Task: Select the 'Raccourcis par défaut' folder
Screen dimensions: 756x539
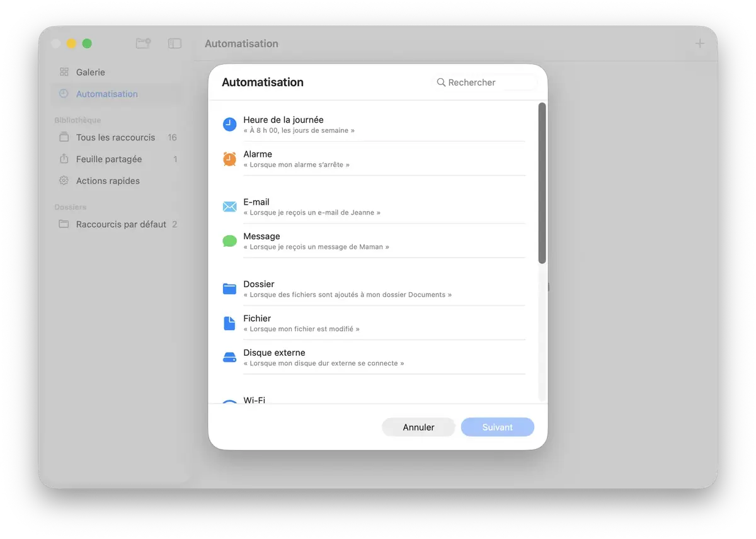Action: tap(121, 224)
